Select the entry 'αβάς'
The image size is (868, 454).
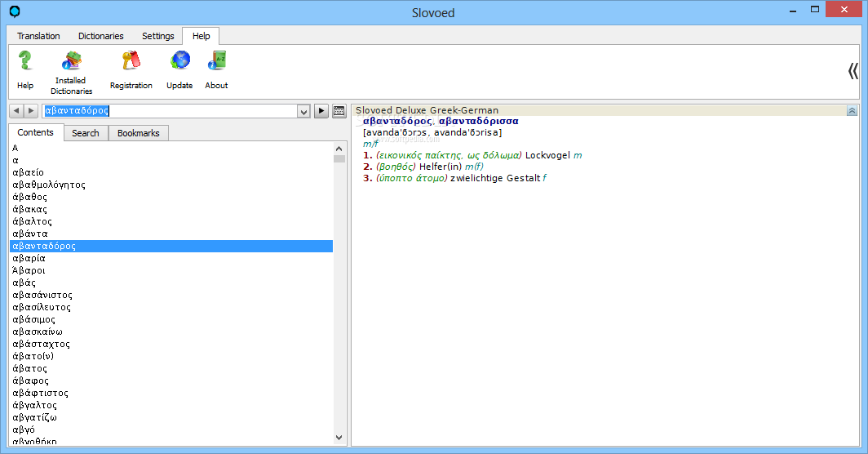(171, 283)
